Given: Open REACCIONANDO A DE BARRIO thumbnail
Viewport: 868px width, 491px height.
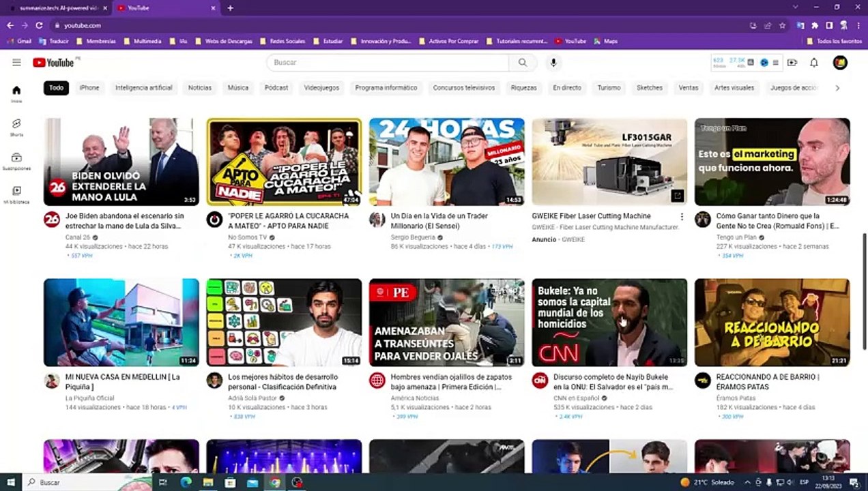Looking at the screenshot, I should 772,323.
